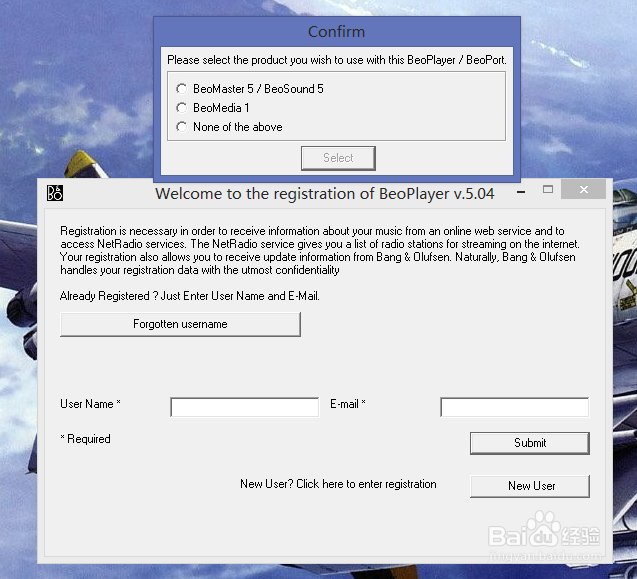637x579 pixels.
Task: Click the Select button in Confirm dialog
Action: point(338,158)
